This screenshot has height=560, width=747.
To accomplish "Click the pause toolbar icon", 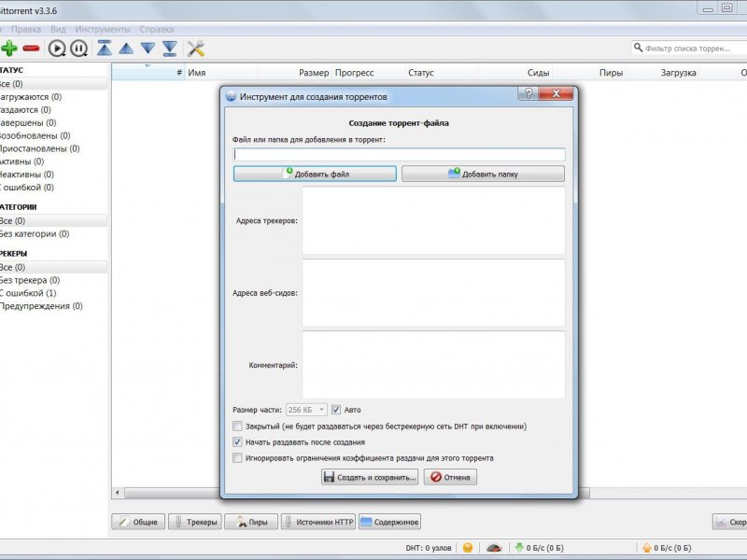I will pos(79,49).
